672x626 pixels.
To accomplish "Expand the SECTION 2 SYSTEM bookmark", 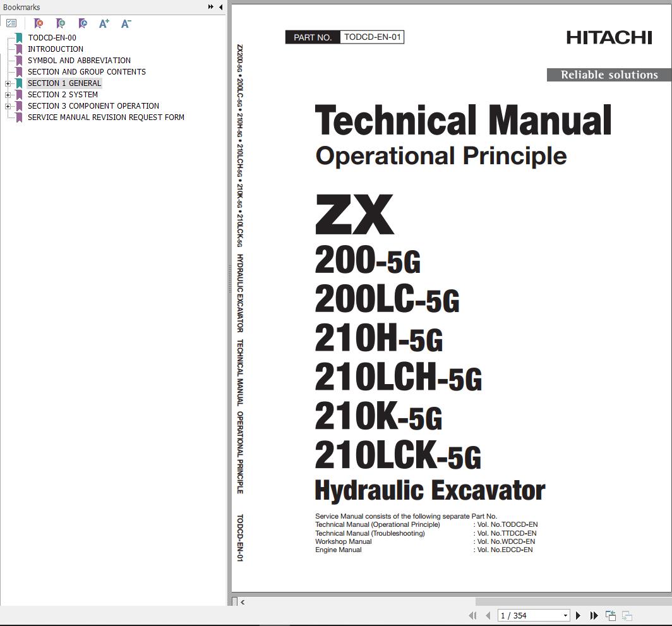I will point(8,95).
